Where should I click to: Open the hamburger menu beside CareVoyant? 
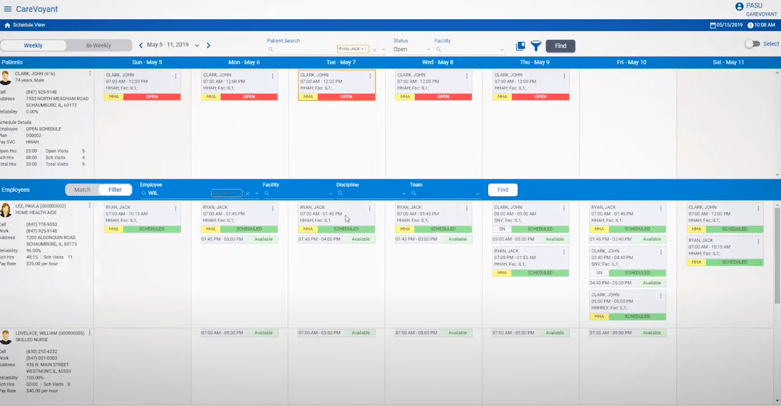tap(7, 9)
